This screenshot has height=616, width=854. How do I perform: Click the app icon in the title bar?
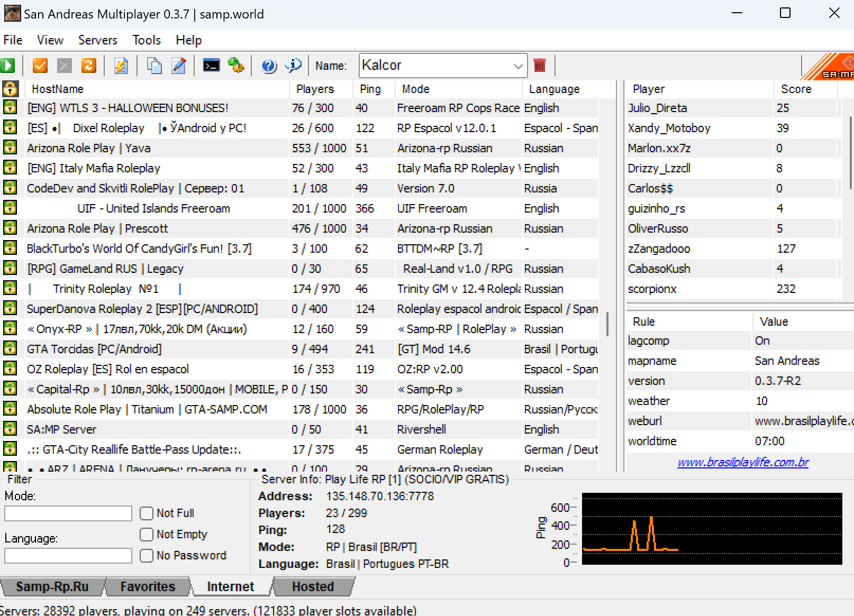point(12,14)
